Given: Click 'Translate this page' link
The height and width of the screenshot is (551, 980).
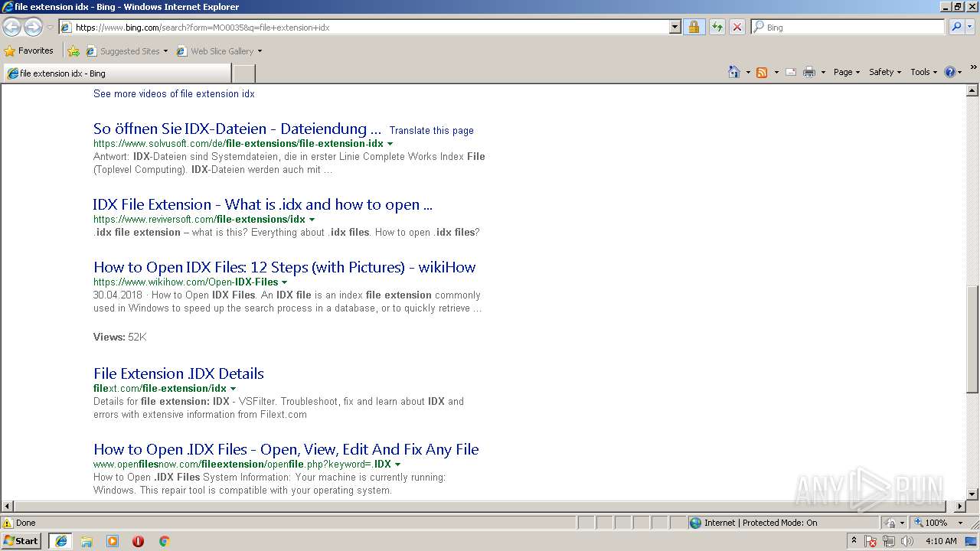Looking at the screenshot, I should [x=431, y=130].
